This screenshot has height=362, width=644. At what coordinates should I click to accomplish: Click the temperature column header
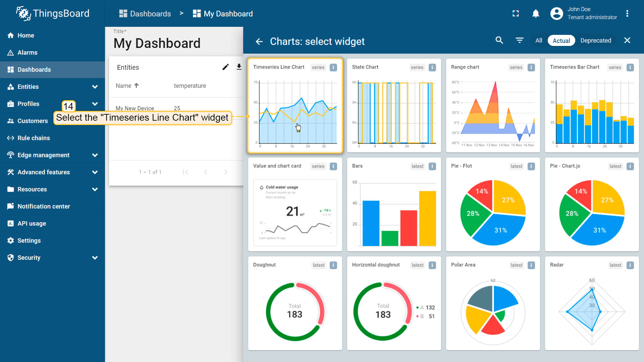(x=190, y=86)
